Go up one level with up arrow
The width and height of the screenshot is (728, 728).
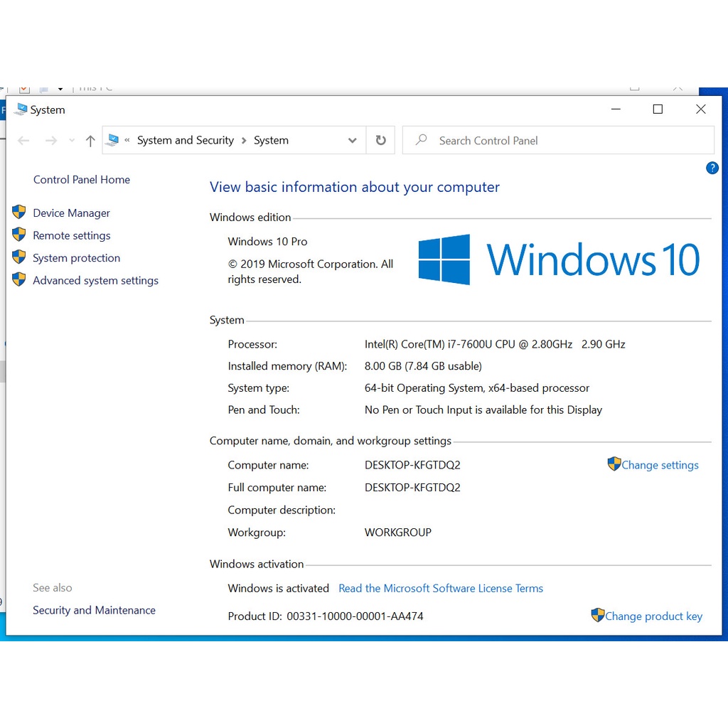pyautogui.click(x=90, y=141)
